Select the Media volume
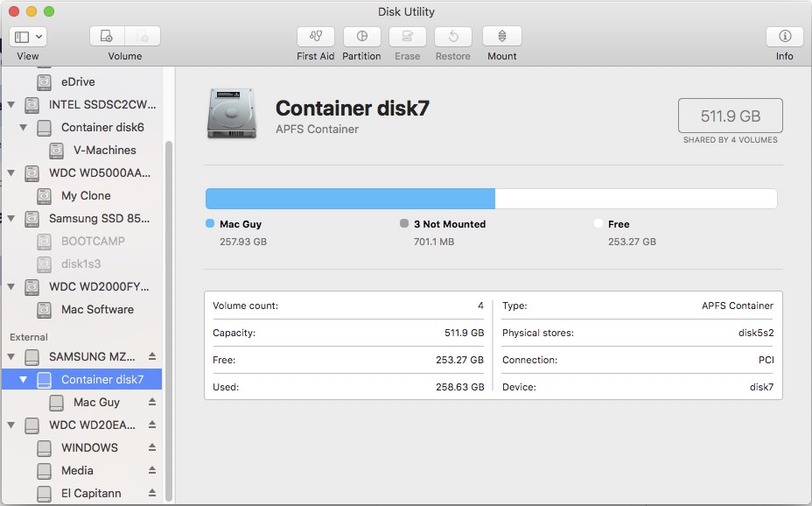Image resolution: width=812 pixels, height=506 pixels. (x=77, y=471)
